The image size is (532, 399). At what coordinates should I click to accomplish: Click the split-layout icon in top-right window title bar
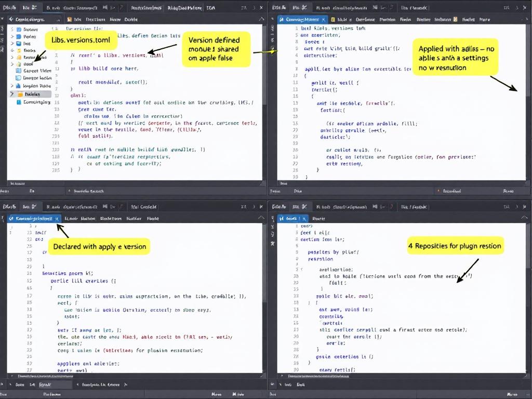tap(507, 7)
